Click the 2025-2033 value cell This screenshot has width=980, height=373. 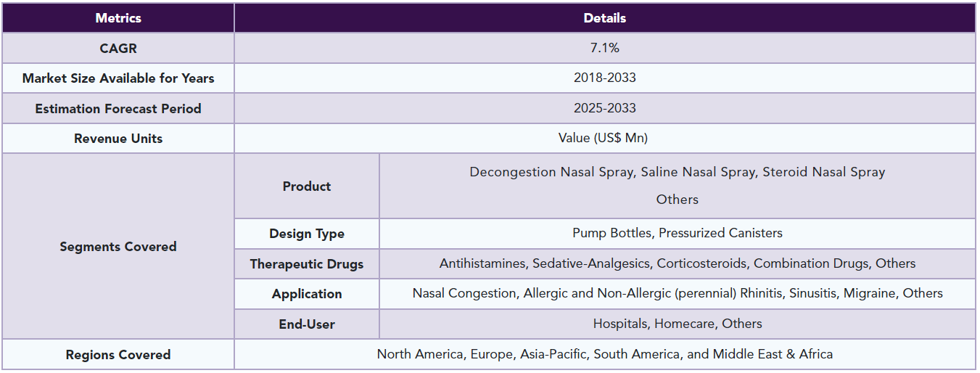pyautogui.click(x=605, y=109)
